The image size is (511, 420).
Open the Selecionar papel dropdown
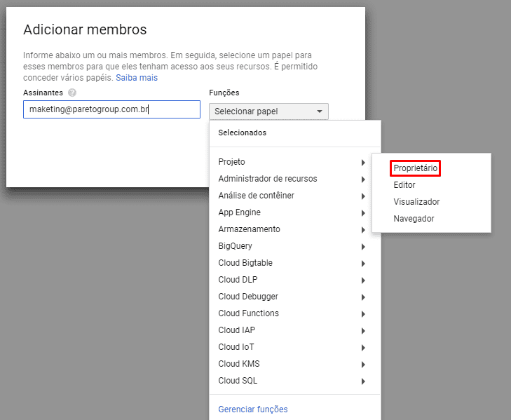[268, 111]
